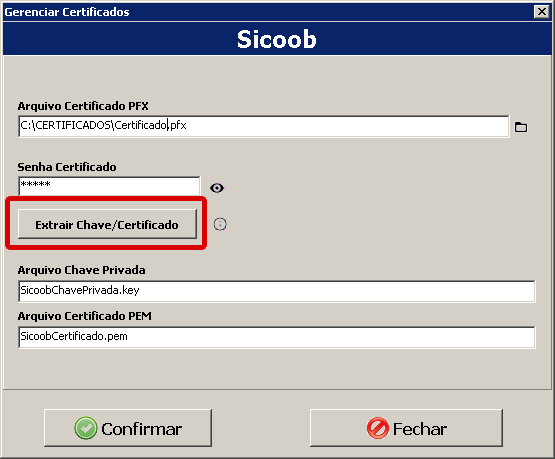Screen dimensions: 555x459
Task: Focus the Senha Certificado password field
Action: (109, 186)
